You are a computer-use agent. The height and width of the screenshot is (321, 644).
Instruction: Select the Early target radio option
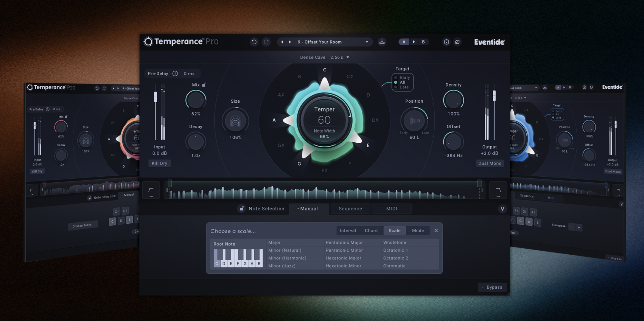click(396, 77)
